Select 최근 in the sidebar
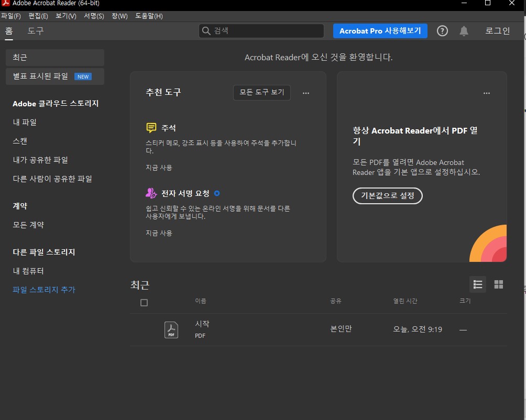 [55, 58]
